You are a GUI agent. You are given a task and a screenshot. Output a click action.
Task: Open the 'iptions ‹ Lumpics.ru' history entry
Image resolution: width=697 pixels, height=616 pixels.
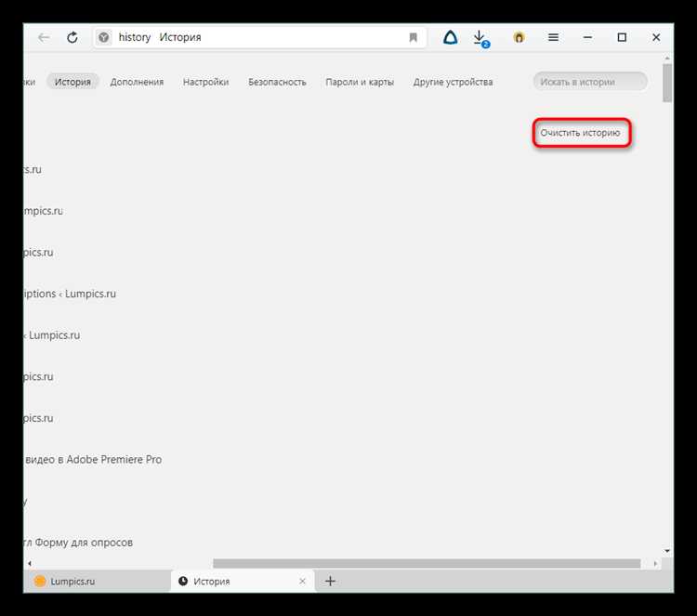70,294
